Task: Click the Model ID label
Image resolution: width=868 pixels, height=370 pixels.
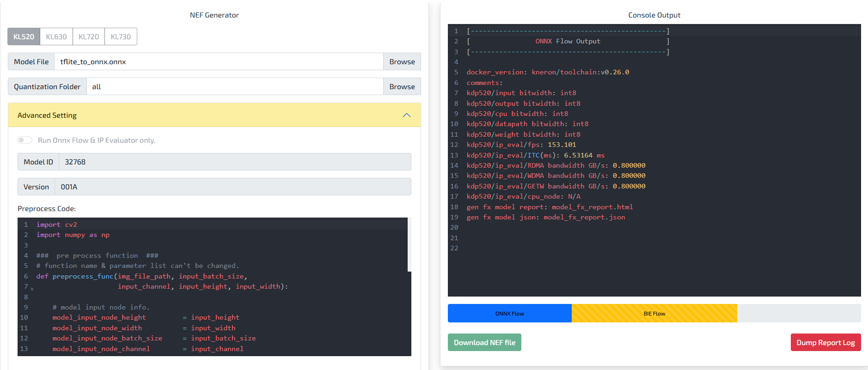Action: point(38,162)
